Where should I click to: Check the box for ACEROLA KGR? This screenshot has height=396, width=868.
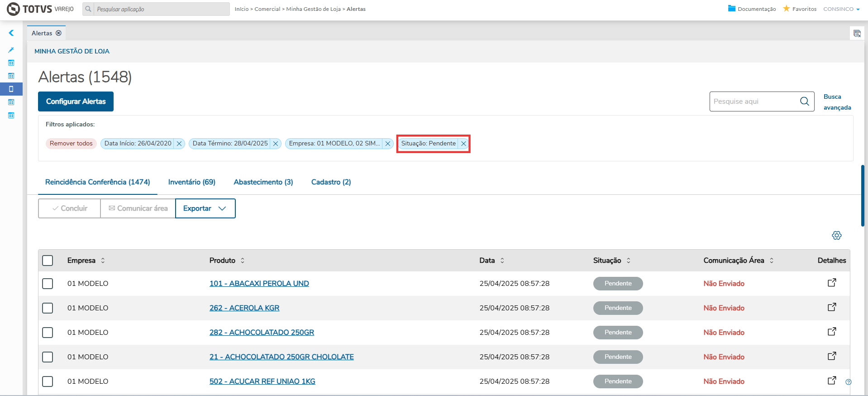[x=48, y=308]
